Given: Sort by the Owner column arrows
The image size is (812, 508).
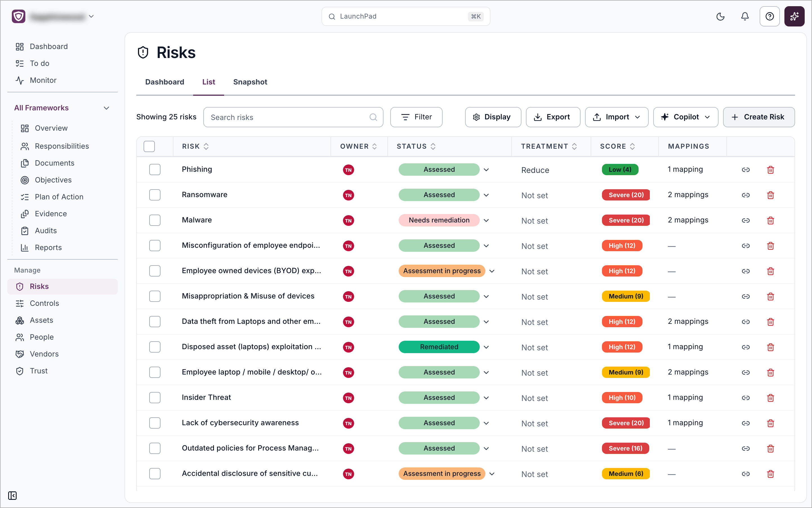Looking at the screenshot, I should 374,146.
